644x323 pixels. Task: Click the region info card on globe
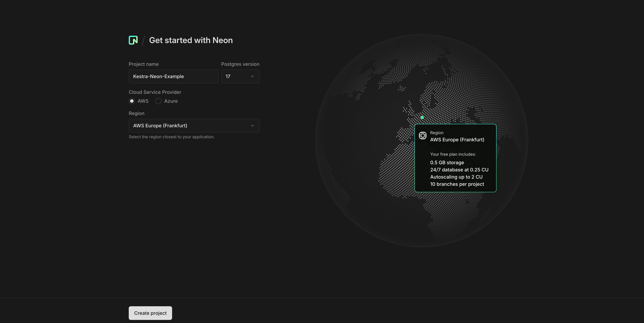455,158
